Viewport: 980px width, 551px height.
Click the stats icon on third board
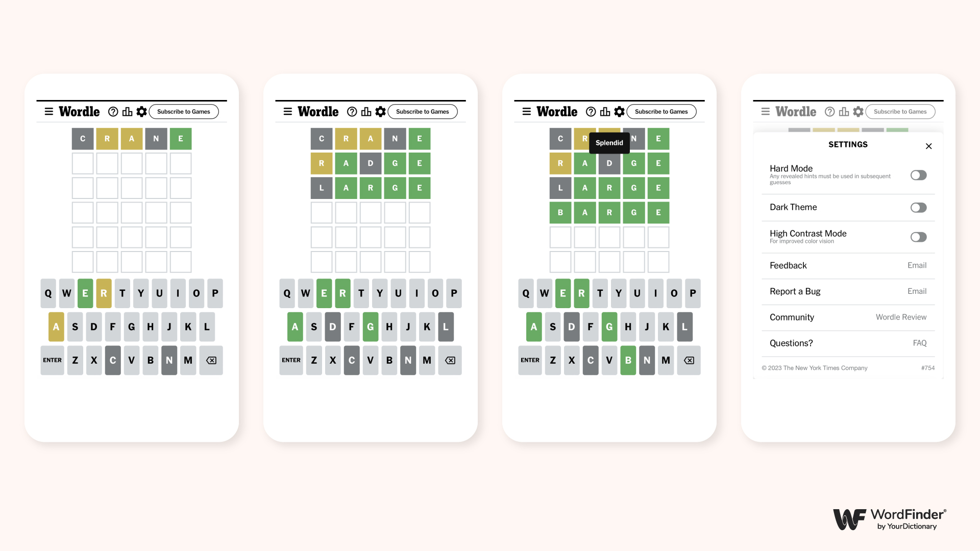tap(605, 111)
